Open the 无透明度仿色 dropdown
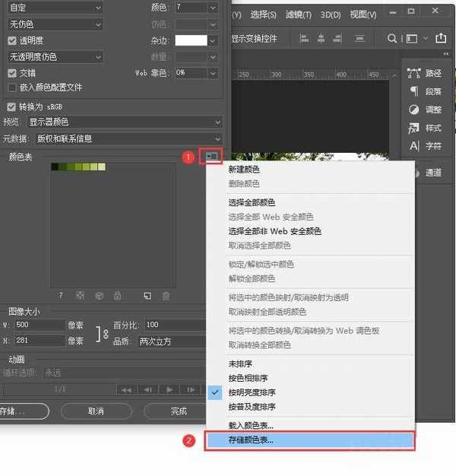This screenshot has width=456, height=476. (x=55, y=56)
